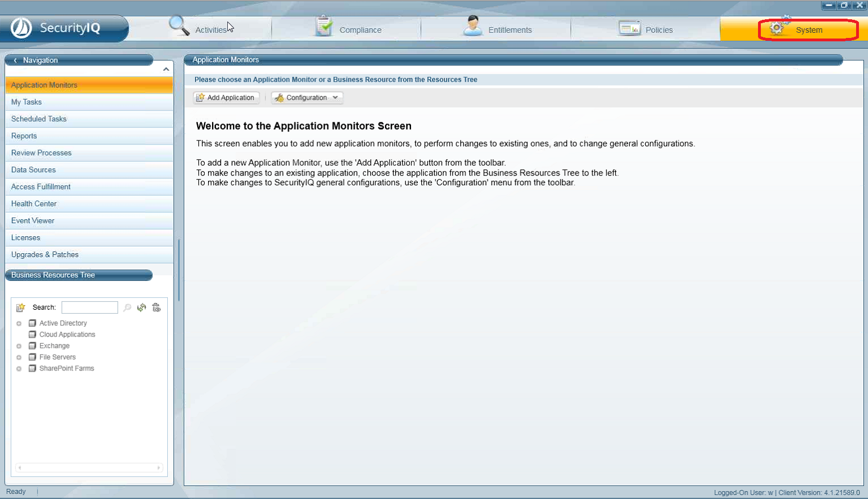Select SharePoint Farms in the resources tree
The image size is (868, 499).
click(66, 369)
